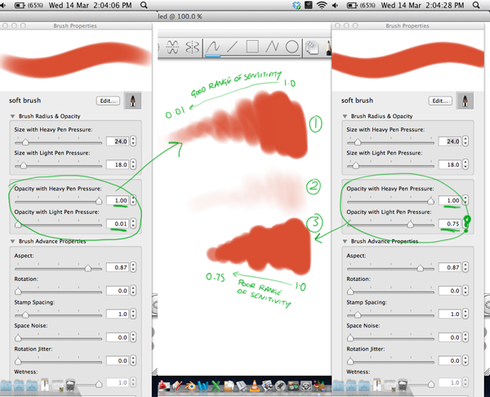Image resolution: width=490 pixels, height=397 pixels.
Task: Click left panel Stamp Spacing 1.0 field
Action: (117, 314)
